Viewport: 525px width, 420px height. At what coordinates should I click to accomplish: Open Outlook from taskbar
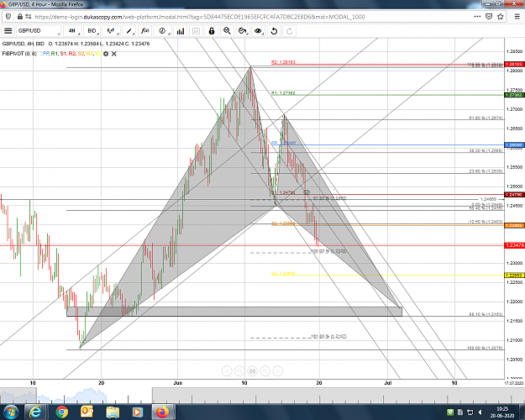pyautogui.click(x=87, y=412)
